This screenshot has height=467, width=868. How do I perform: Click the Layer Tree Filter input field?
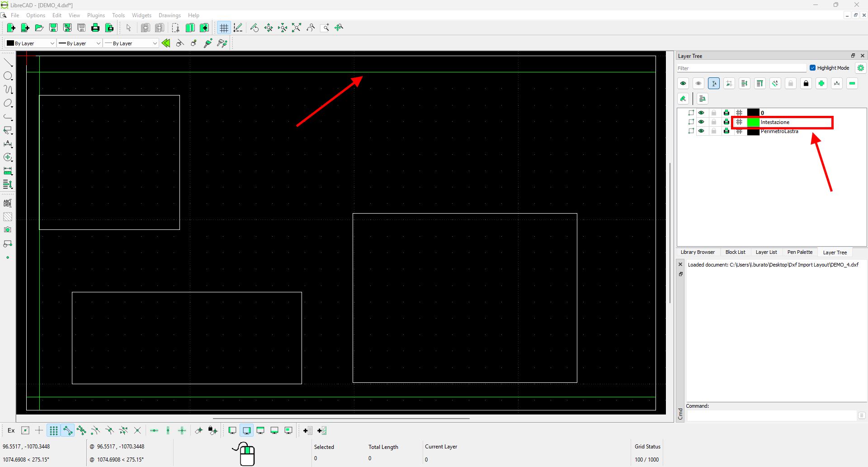tap(741, 68)
